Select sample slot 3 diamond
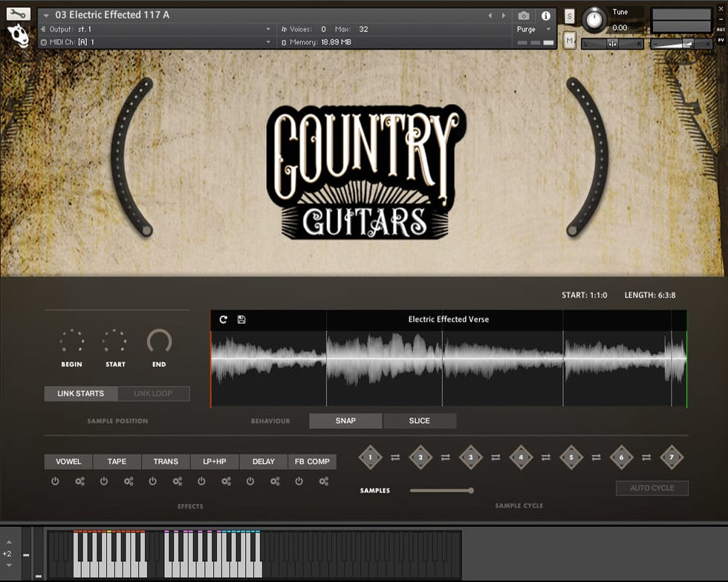Screen dimensions: 728x582 coord(470,457)
